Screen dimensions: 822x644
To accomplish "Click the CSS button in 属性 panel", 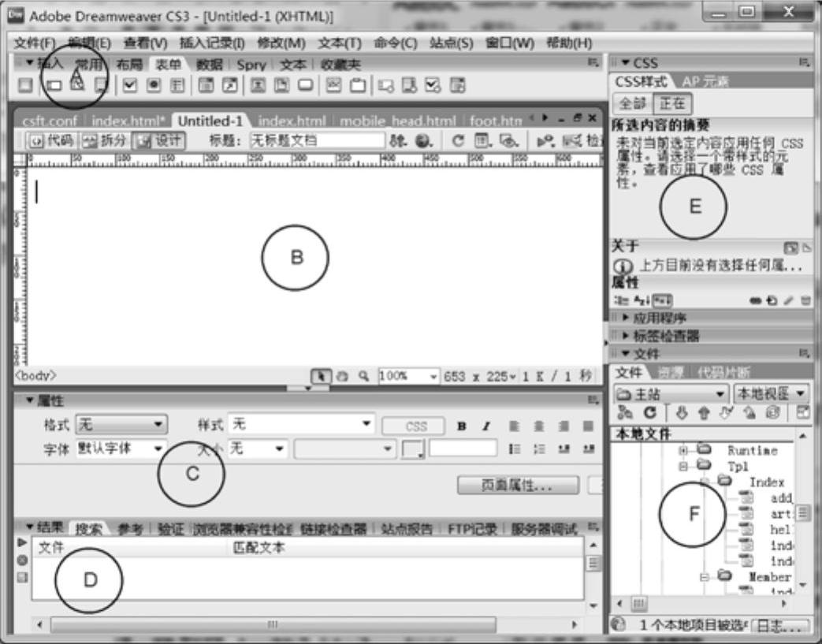I will tap(414, 426).
